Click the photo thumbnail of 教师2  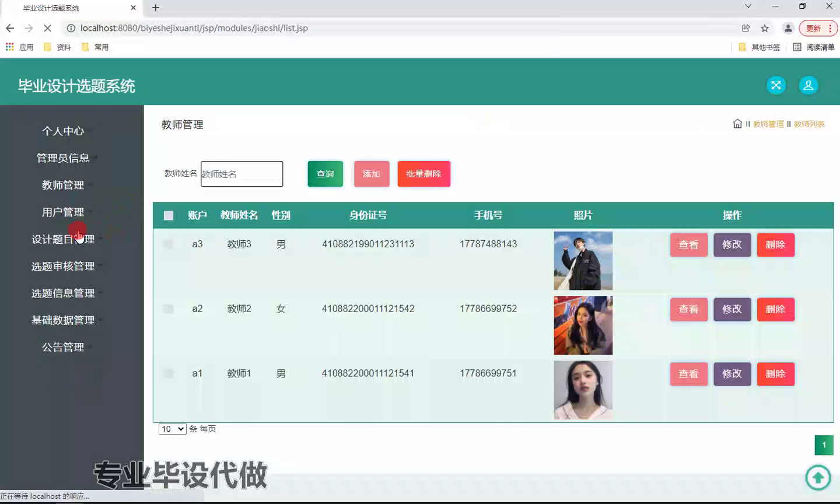[583, 325]
